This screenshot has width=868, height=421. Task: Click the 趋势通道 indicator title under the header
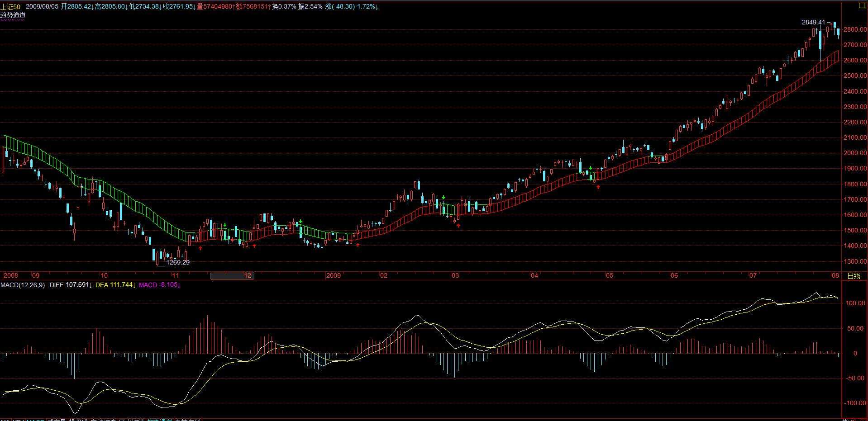[13, 15]
